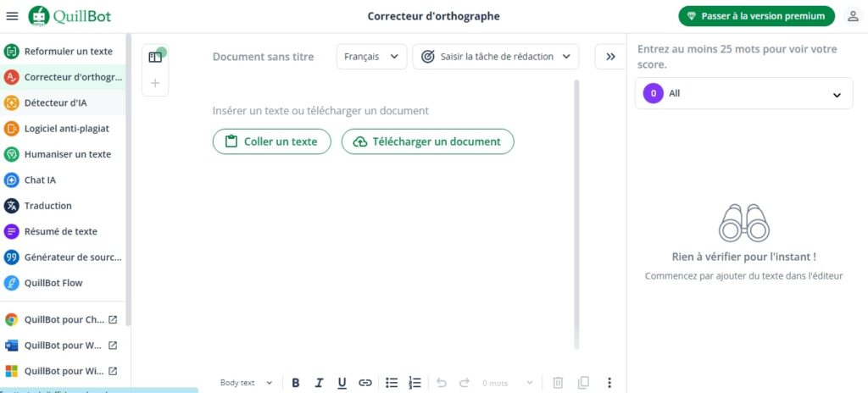Open Humaniser un texte tool
The height and width of the screenshot is (393, 868).
point(63,154)
